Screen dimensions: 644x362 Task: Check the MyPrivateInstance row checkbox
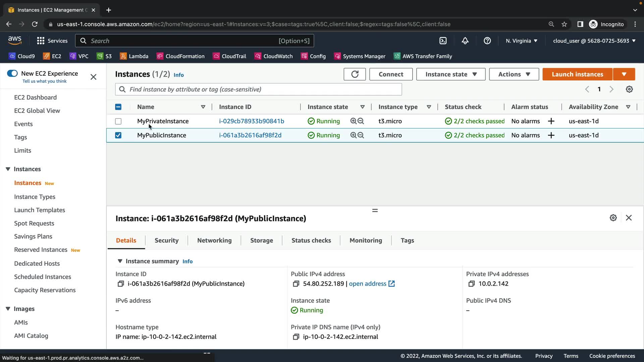click(x=118, y=121)
